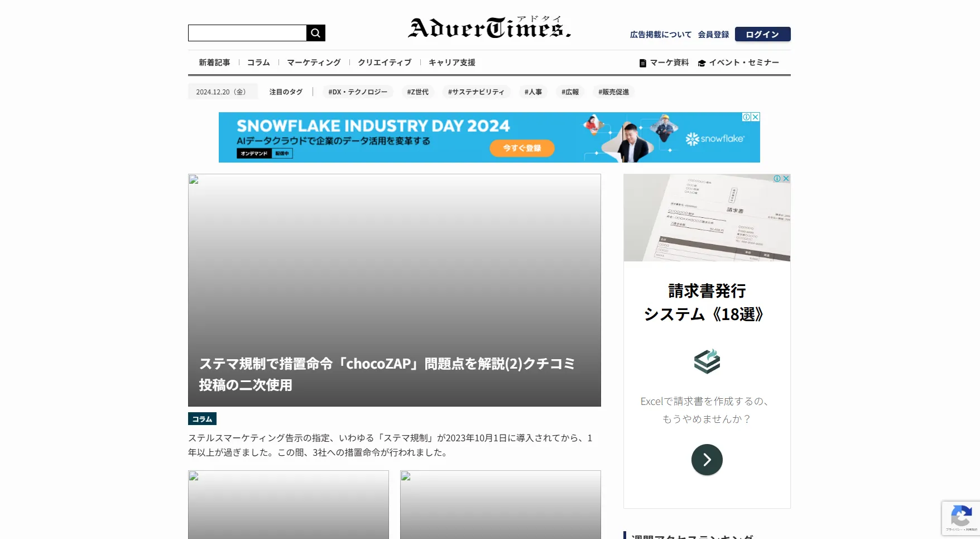Open クリエイティブ menu item
Viewport: 980px width, 539px height.
point(385,63)
